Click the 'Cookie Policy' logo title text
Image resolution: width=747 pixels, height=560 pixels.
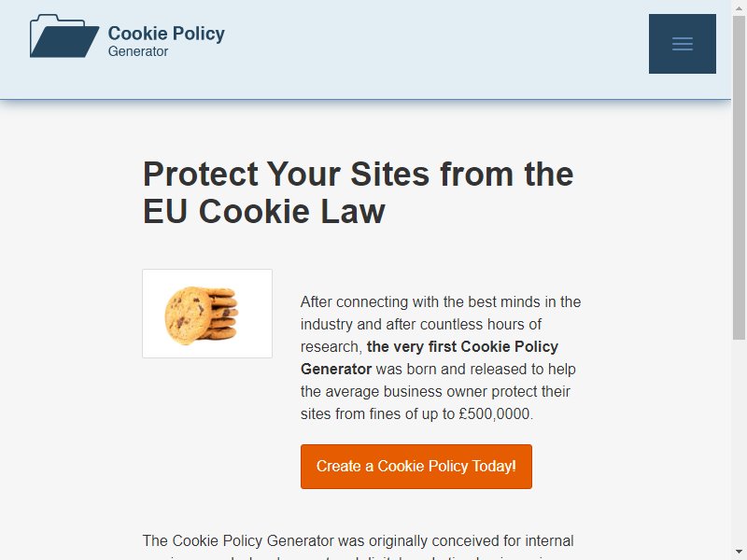click(166, 34)
